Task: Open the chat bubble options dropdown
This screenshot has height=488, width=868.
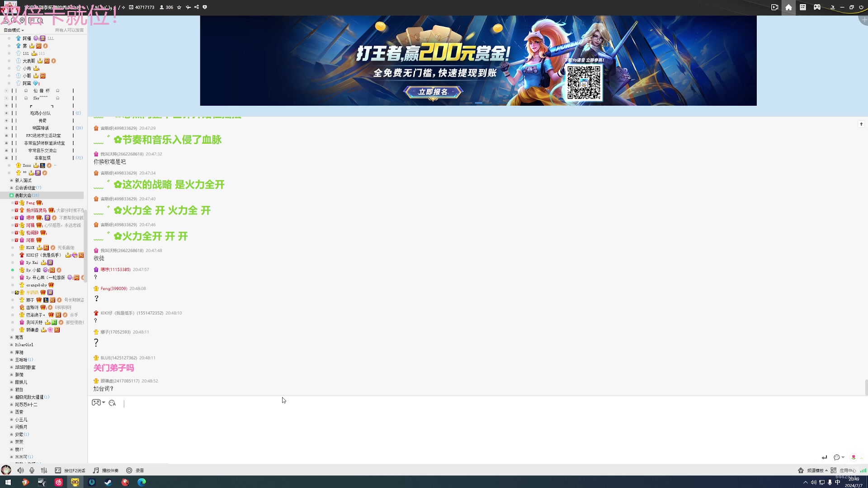Action: click(839, 457)
